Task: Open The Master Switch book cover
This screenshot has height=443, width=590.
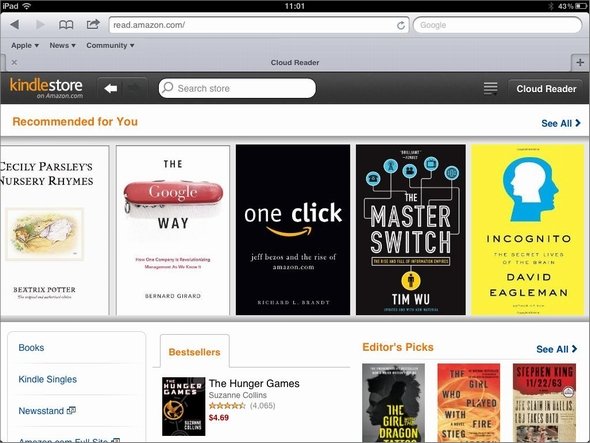Action: 411,230
